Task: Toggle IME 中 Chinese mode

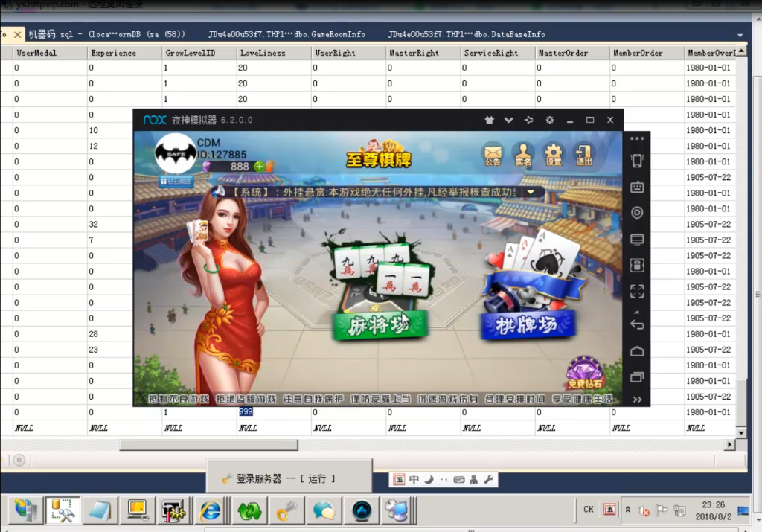Action: [x=414, y=479]
